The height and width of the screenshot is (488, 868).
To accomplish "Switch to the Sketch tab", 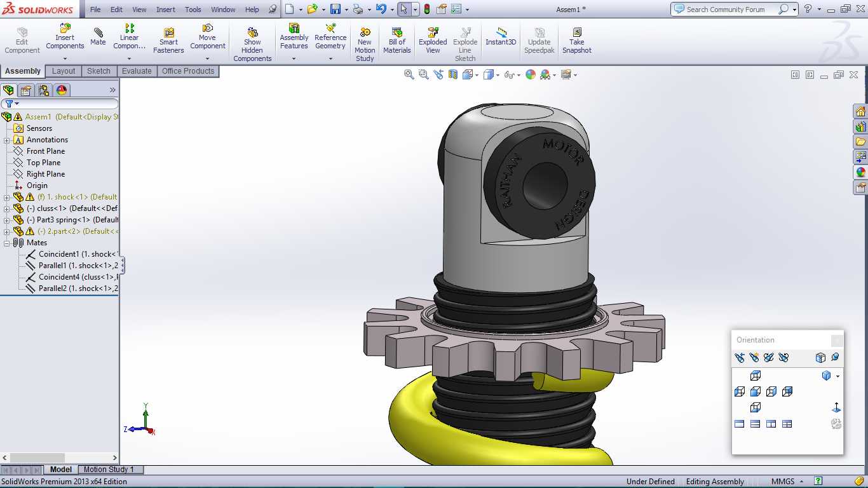I will click(x=98, y=71).
